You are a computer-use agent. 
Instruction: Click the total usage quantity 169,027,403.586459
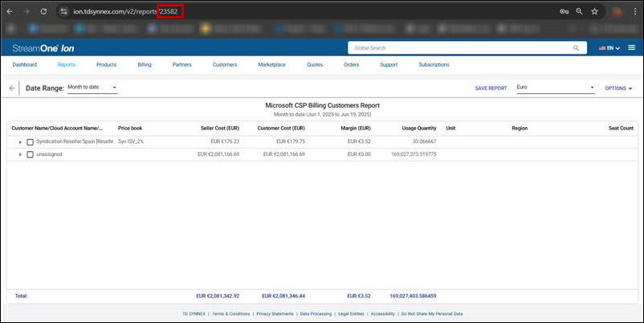coord(414,296)
